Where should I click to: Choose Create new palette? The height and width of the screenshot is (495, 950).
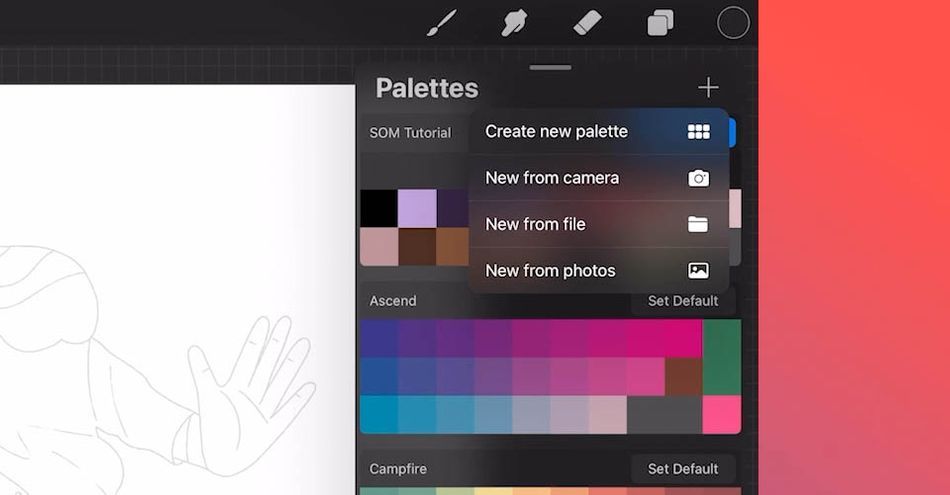pos(599,131)
